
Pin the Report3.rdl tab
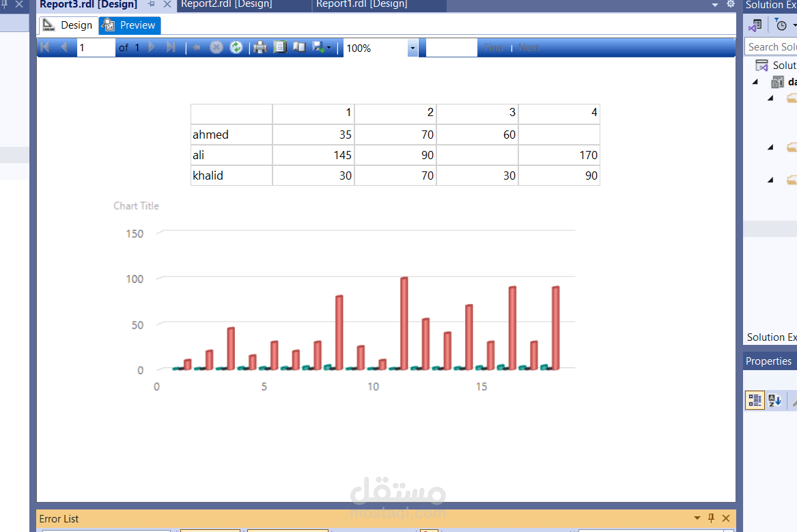(x=152, y=5)
